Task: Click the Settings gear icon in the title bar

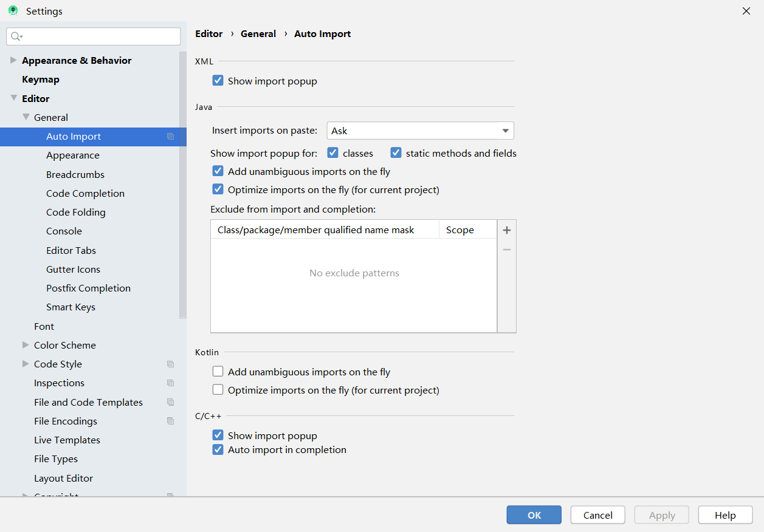Action: (13, 10)
